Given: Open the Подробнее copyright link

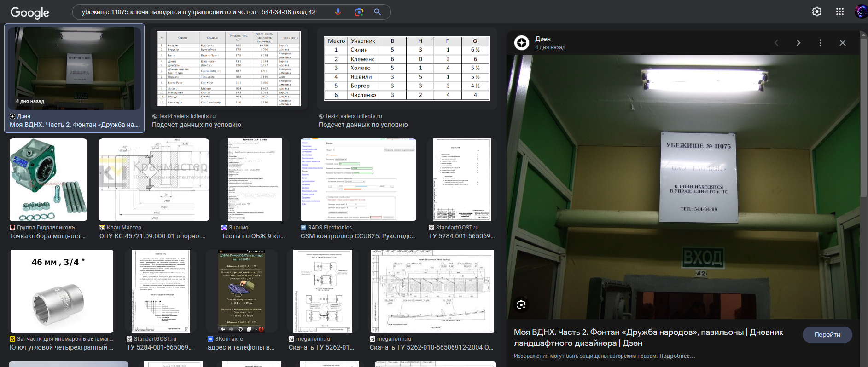Looking at the screenshot, I should [x=677, y=356].
